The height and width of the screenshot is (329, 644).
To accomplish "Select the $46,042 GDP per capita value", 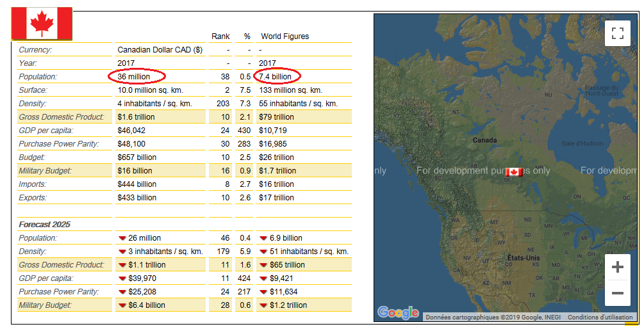I will 131,131.
